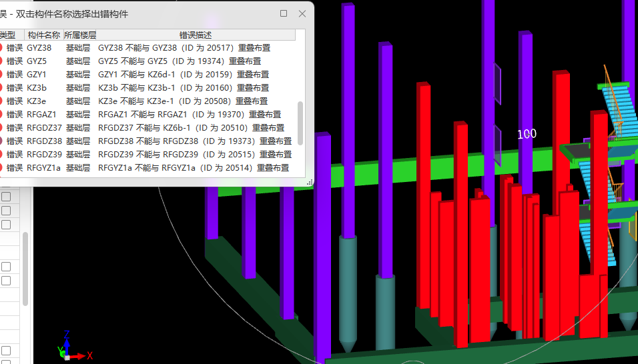Click the red error icon of the GYZ5 row
This screenshot has height=364, width=638.
[1, 61]
